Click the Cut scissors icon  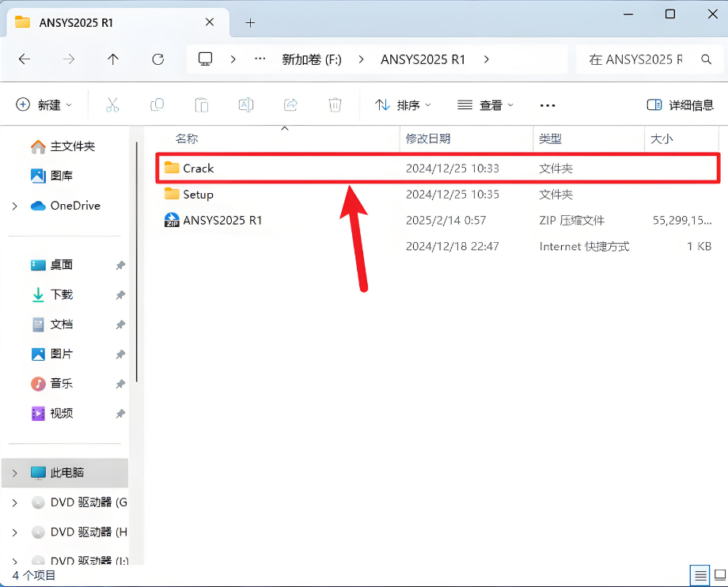(112, 105)
